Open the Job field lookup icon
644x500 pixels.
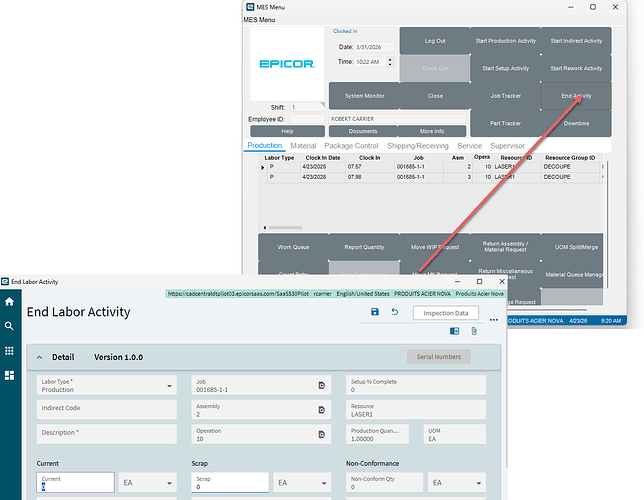tap(322, 385)
